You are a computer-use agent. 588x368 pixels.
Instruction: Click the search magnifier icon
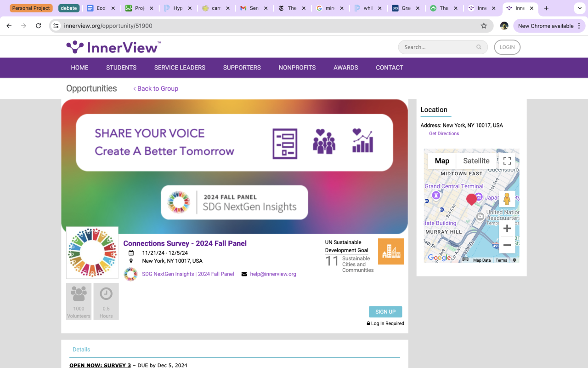pos(479,47)
